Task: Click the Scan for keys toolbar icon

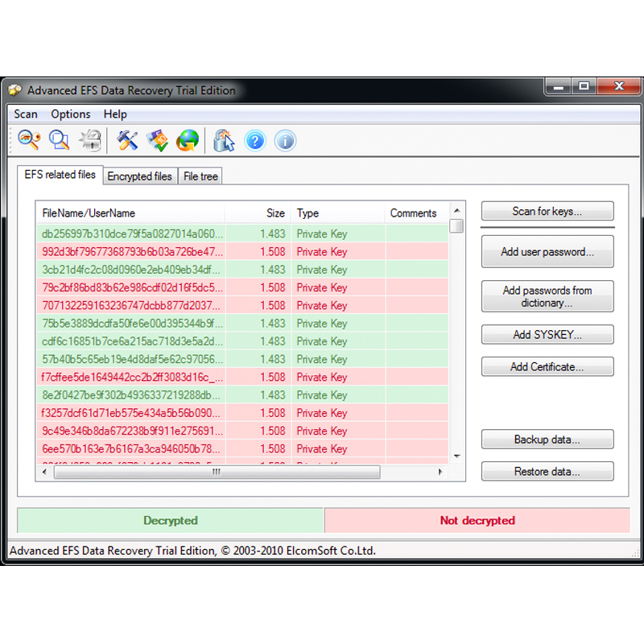Action: pyautogui.click(x=29, y=140)
